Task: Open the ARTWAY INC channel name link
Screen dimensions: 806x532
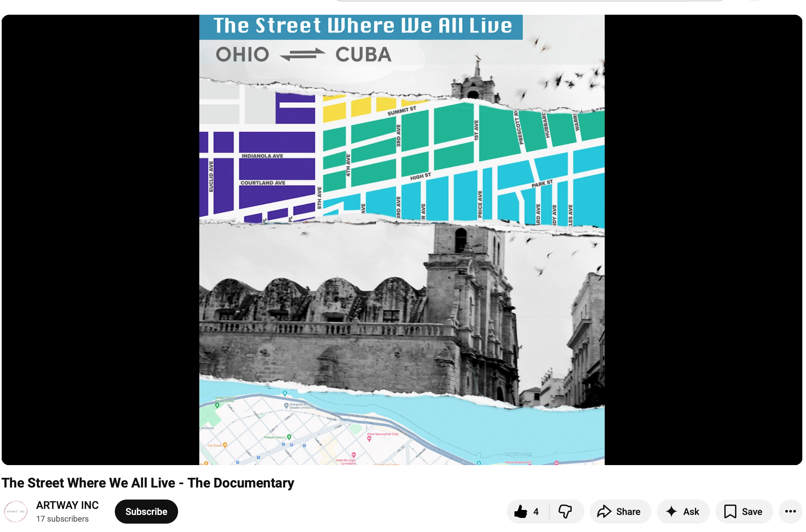Action: (67, 505)
